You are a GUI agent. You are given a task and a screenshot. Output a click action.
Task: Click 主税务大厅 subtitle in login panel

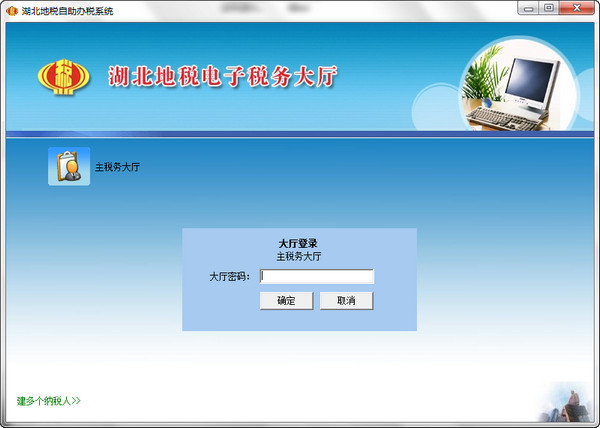click(x=299, y=256)
